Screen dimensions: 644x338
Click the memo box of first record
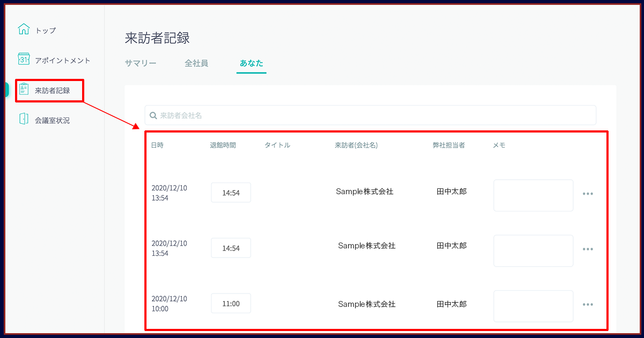coord(533,195)
